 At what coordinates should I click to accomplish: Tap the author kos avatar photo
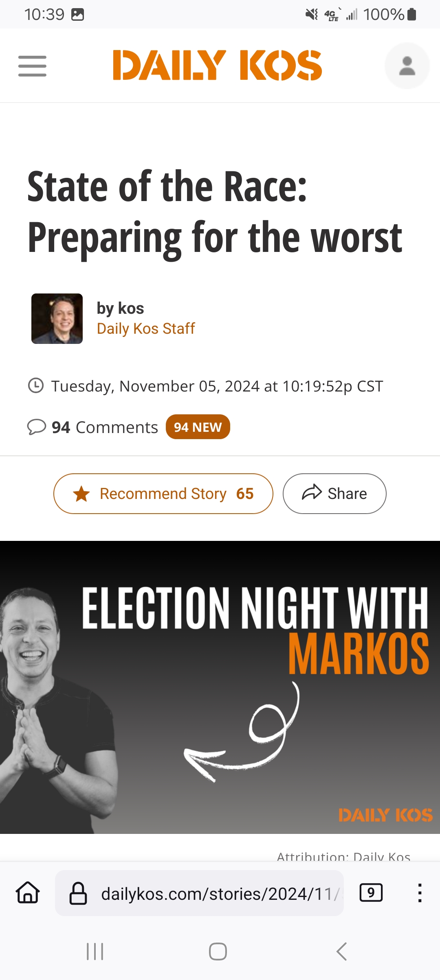click(57, 319)
